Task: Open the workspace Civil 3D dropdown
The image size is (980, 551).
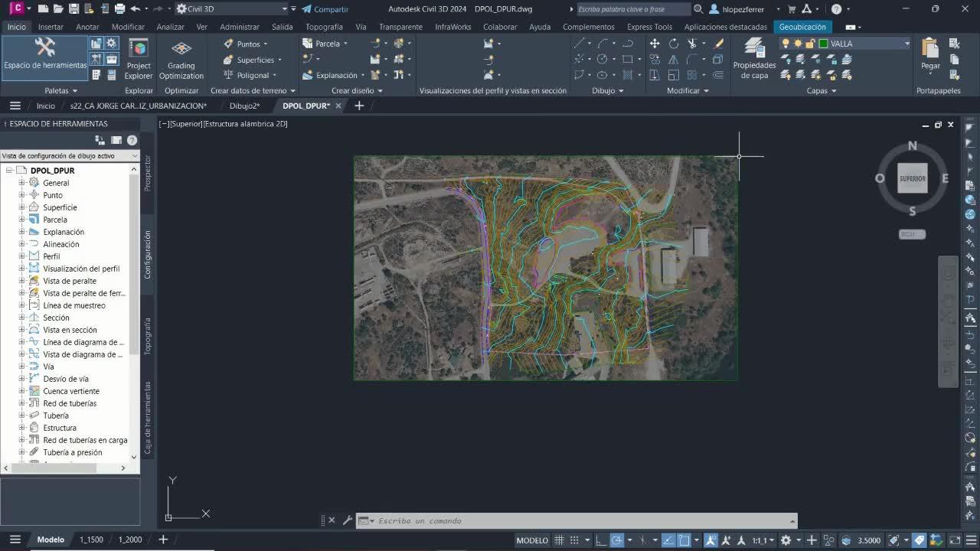Action: coord(283,9)
